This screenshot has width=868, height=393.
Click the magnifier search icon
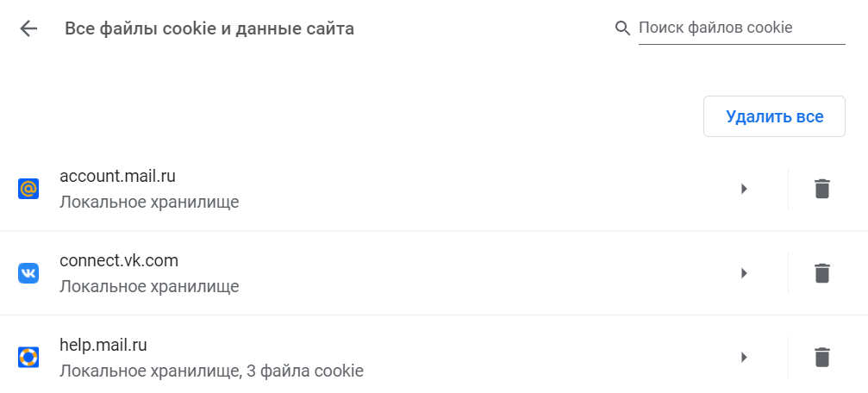(622, 28)
